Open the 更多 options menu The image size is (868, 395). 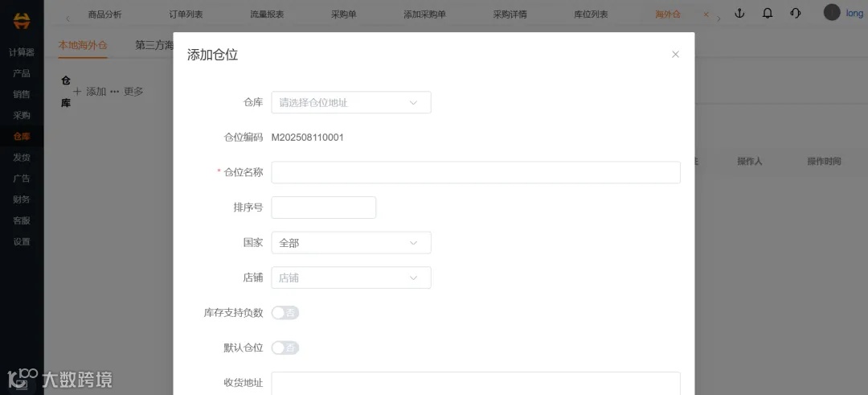coord(127,92)
